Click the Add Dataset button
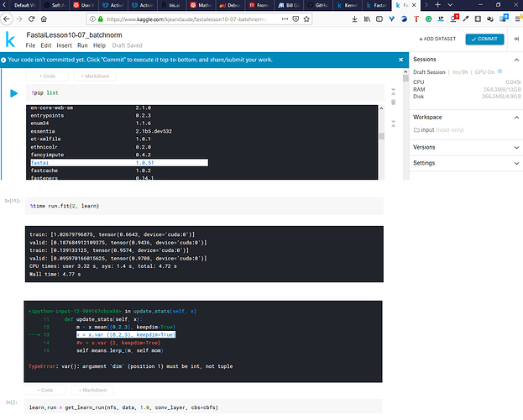The image size is (523, 420). (438, 39)
